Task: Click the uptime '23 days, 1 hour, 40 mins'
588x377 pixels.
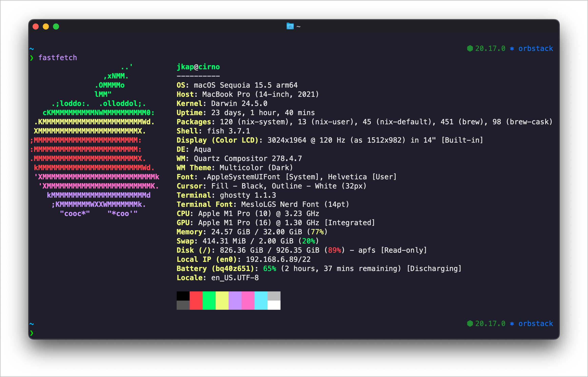Action: pos(263,113)
